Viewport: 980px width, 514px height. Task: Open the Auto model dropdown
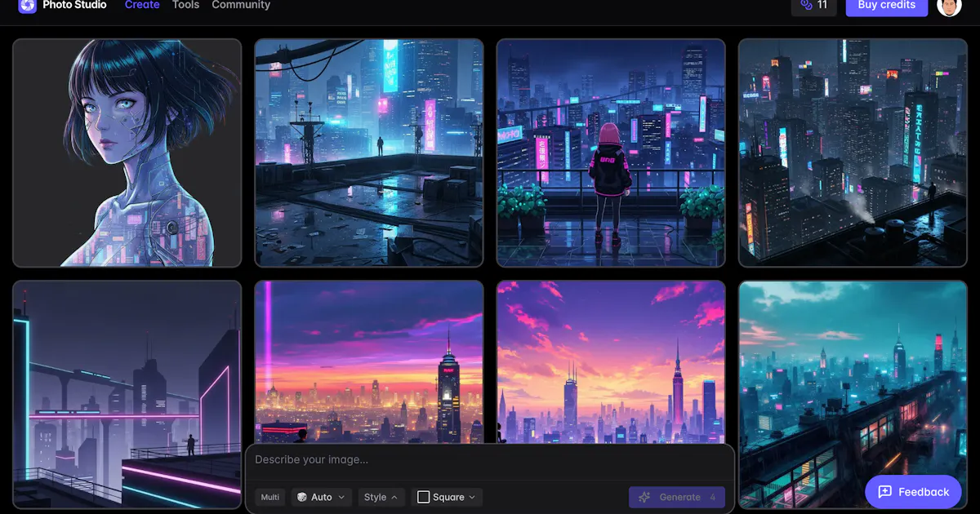point(322,498)
